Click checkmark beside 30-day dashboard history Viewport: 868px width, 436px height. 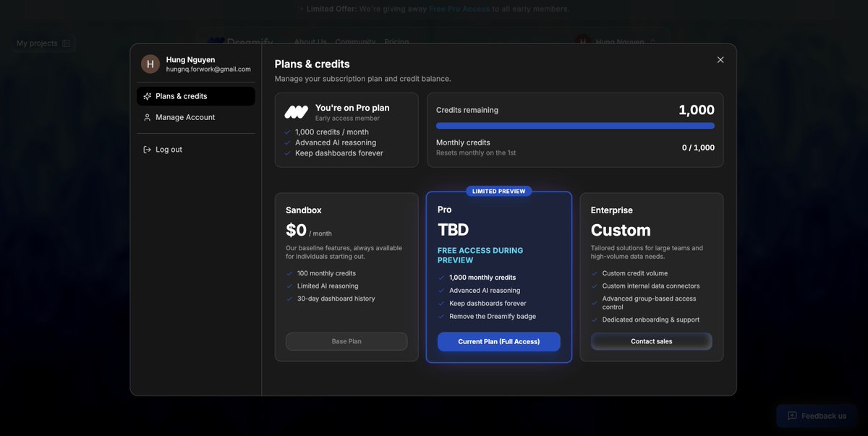click(289, 299)
